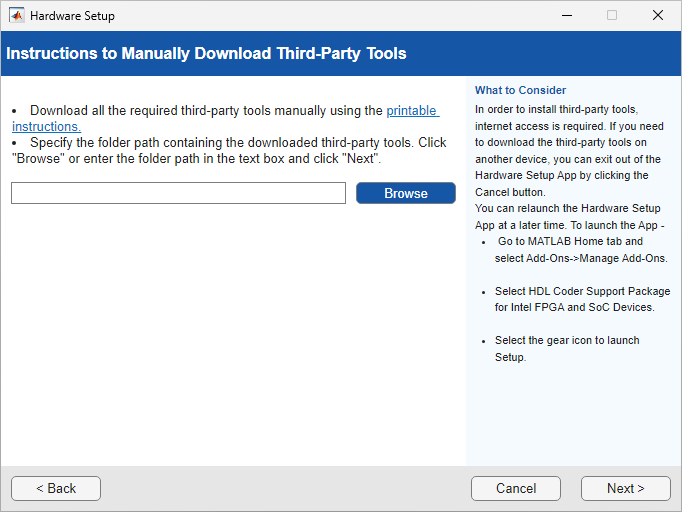Click the "Hardware Setup" window title text
682x512 pixels.
72,16
